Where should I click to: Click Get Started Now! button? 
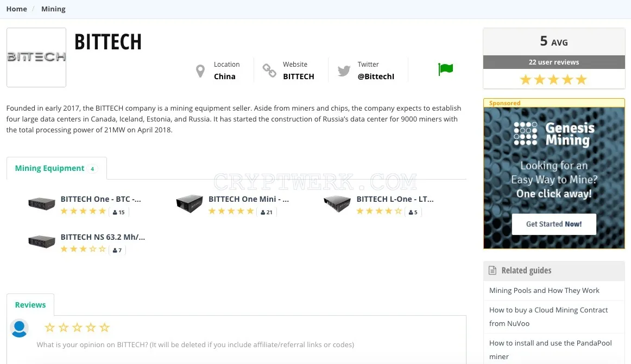click(554, 224)
